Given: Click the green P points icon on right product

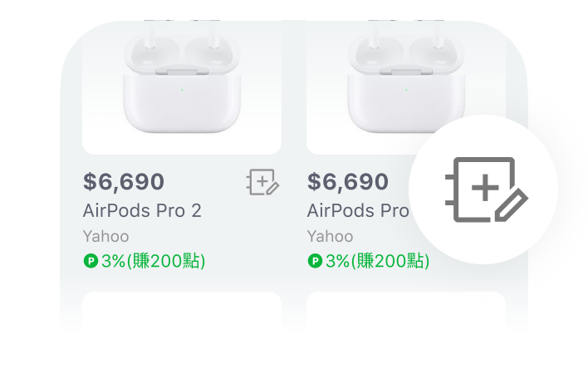Looking at the screenshot, I should (315, 262).
